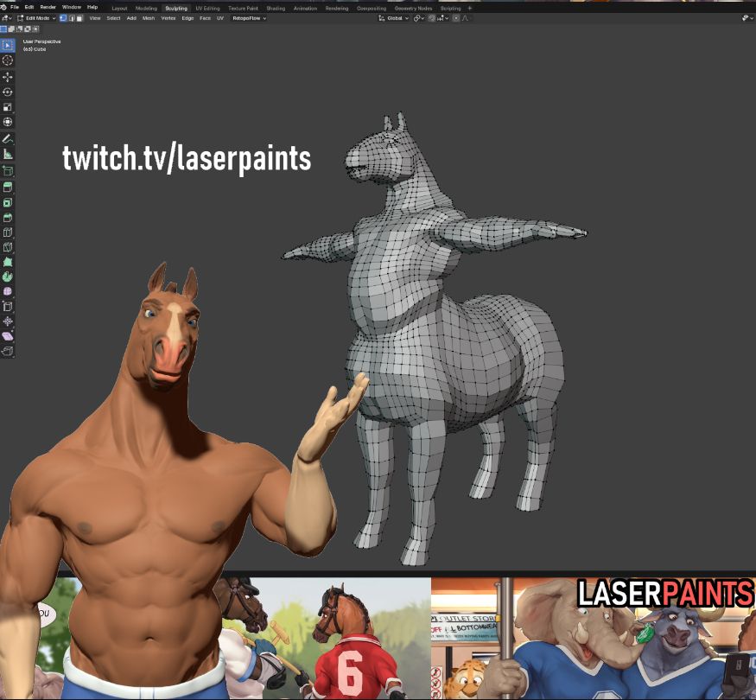Open the RetopoFlow dropdown
The height and width of the screenshot is (700, 756).
pyautogui.click(x=250, y=18)
